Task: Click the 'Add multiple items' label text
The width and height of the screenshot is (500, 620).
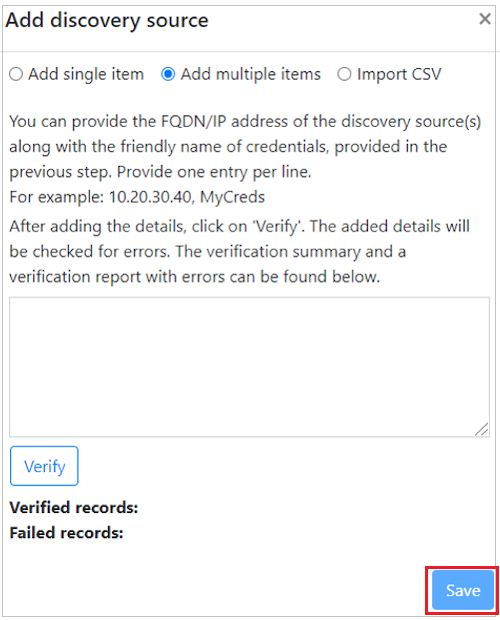Action: 251,74
